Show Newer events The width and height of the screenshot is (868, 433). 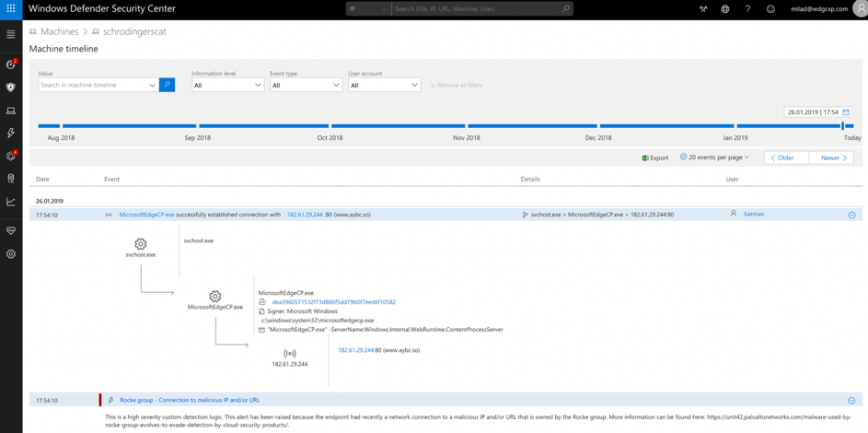coord(831,158)
